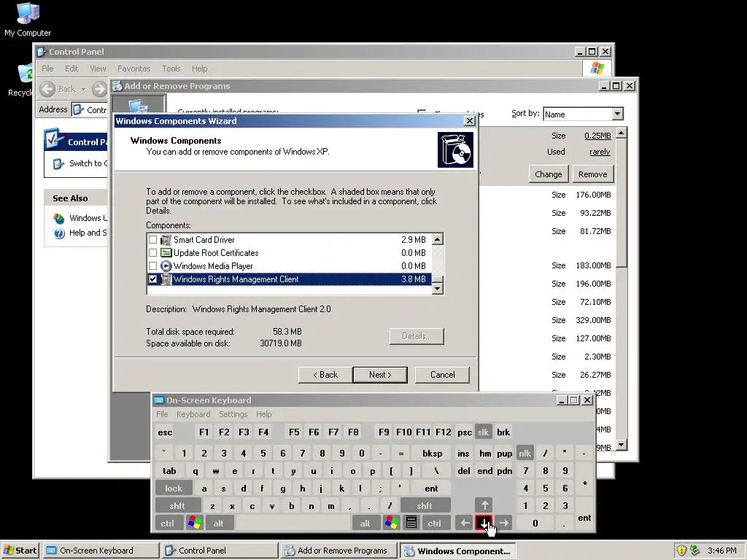The image size is (747, 560).
Task: Click the right Windows logo key on keyboard
Action: click(x=392, y=523)
